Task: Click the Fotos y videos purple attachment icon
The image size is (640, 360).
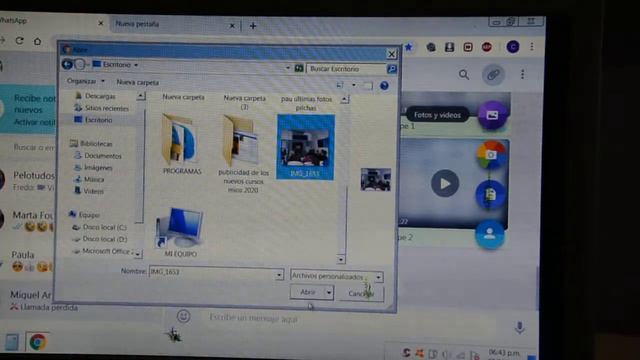Action: (493, 115)
